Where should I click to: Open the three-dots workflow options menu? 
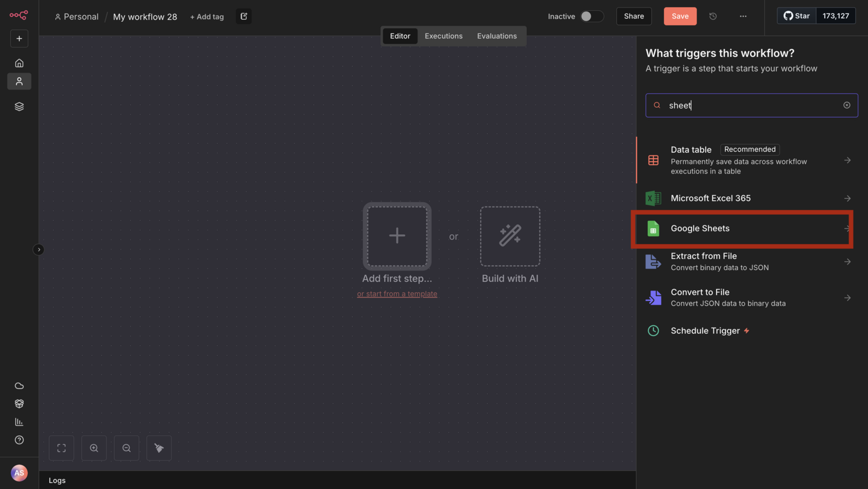point(743,16)
